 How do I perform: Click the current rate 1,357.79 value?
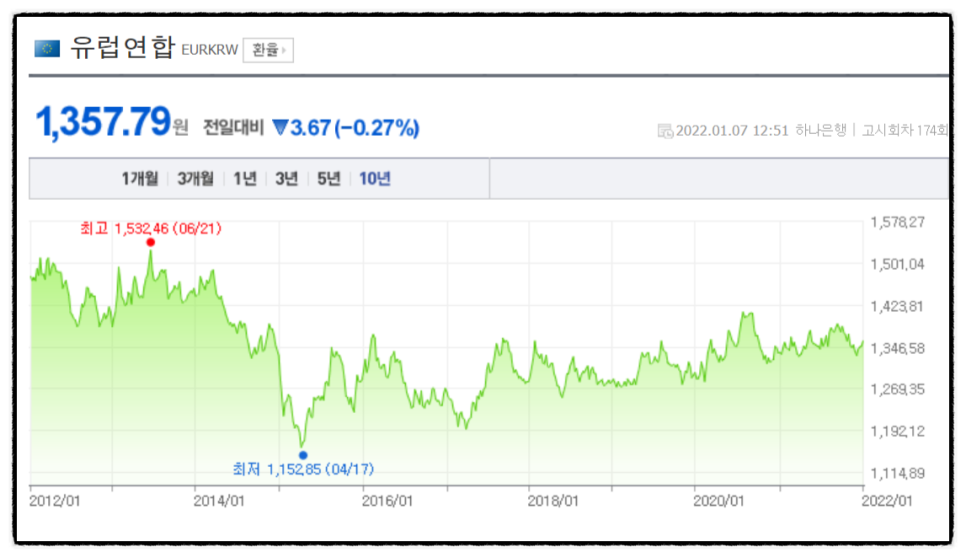click(104, 122)
